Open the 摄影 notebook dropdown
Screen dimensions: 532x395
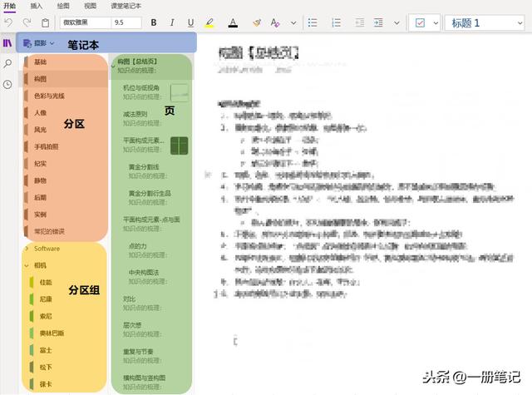click(x=39, y=43)
